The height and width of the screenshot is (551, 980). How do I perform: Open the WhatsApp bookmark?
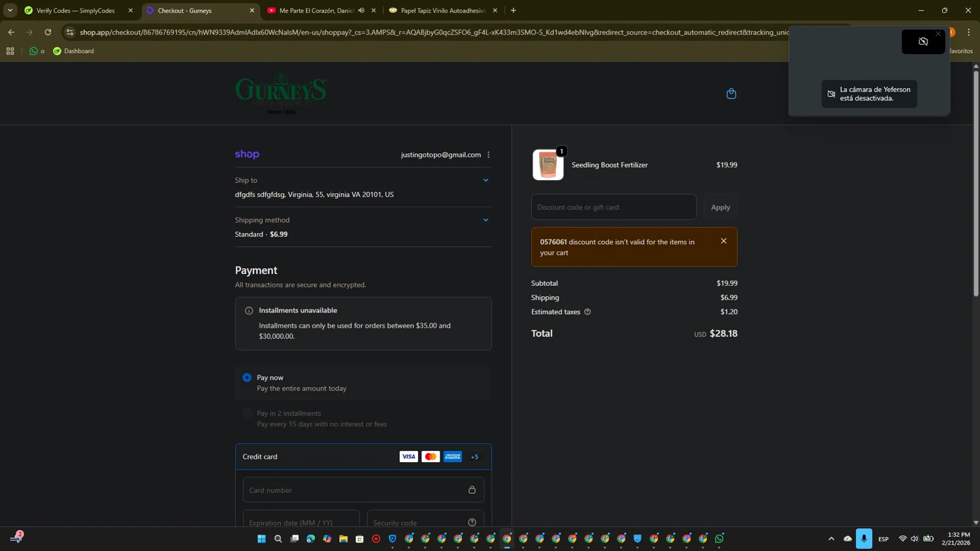point(37,51)
